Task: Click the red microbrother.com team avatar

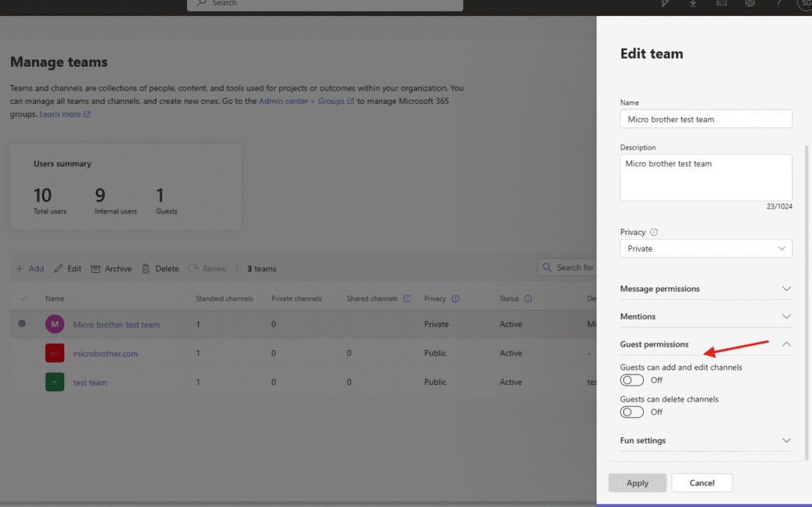Action: (x=55, y=353)
